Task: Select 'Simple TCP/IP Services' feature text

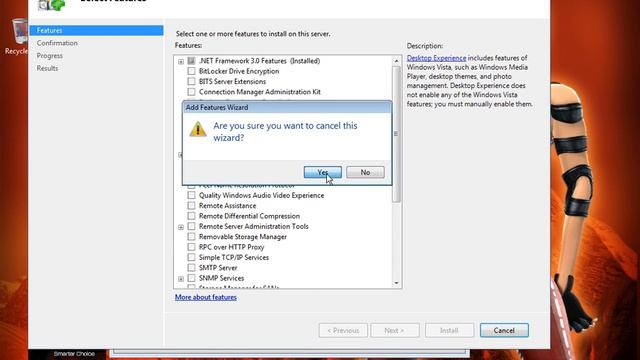Action: click(x=233, y=258)
